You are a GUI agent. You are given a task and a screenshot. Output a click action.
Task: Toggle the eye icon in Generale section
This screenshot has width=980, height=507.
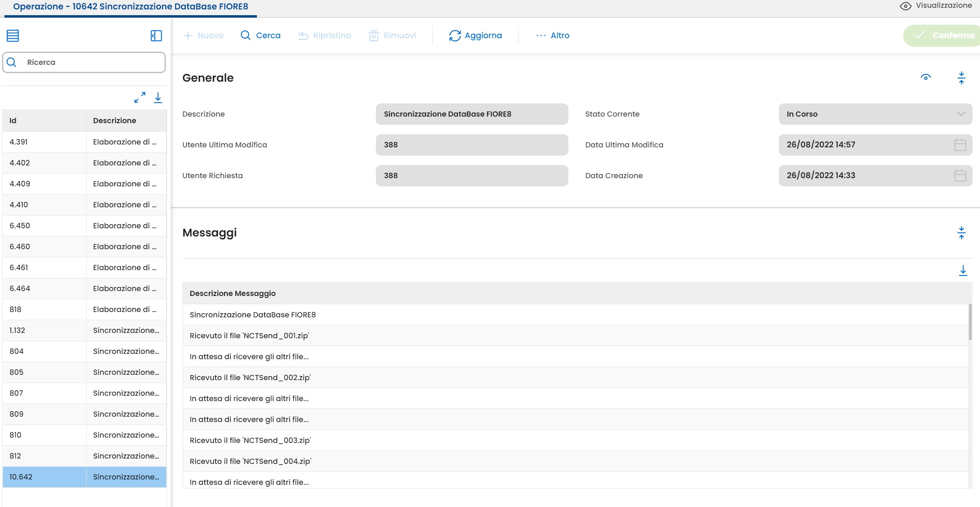coord(925,78)
